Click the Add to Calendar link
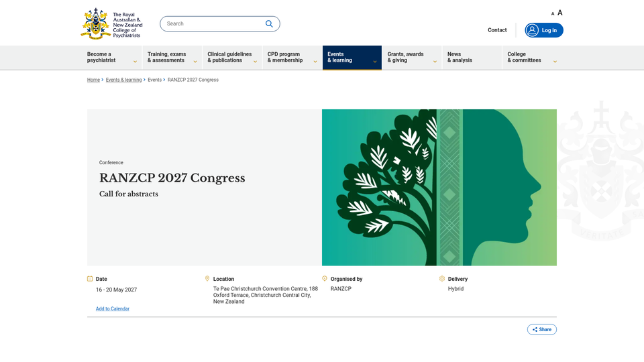Screen dimensions: 644x362 point(113,308)
